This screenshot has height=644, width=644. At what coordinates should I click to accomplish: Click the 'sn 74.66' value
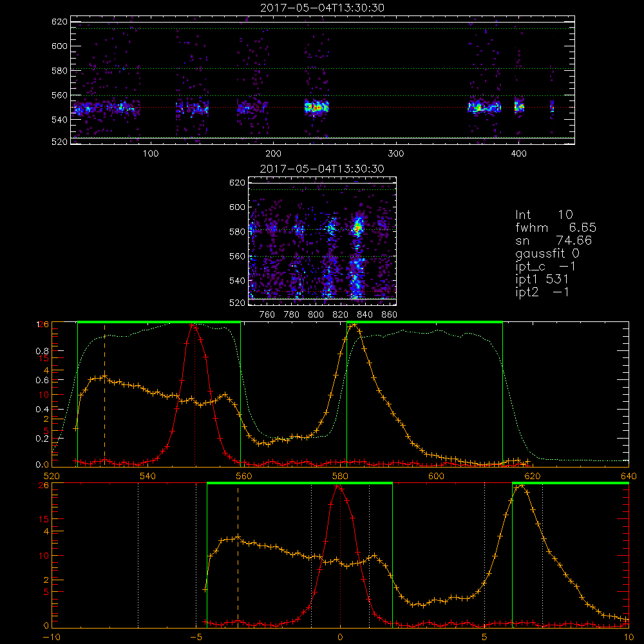(554, 240)
